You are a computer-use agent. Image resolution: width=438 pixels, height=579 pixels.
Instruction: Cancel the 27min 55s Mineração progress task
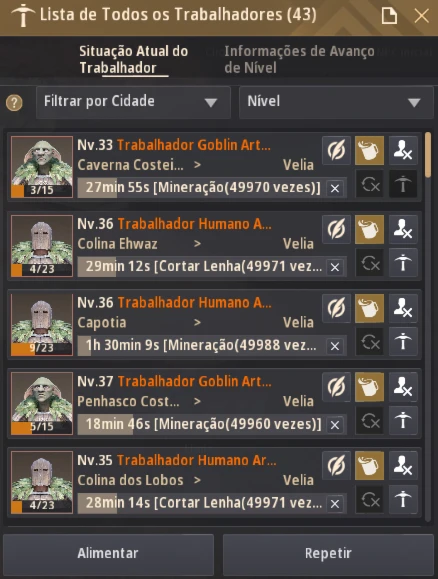click(x=335, y=189)
